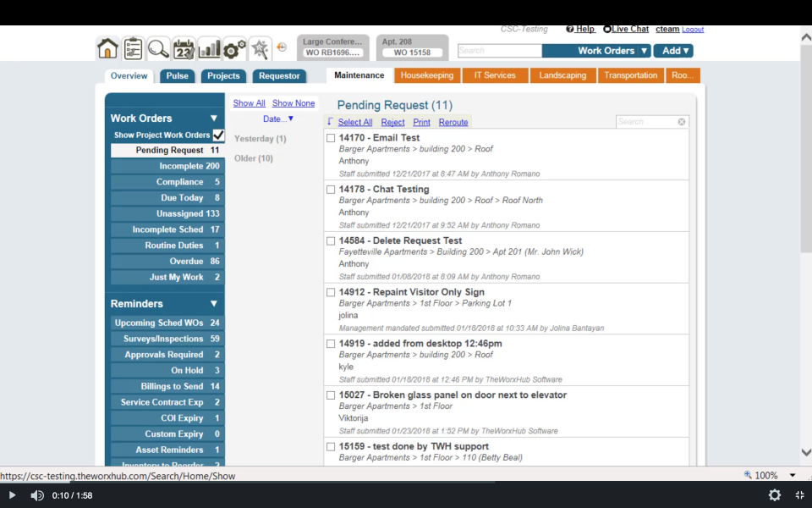Screen dimensions: 812x508
Task: Select the Transportation department tab
Action: [630, 75]
